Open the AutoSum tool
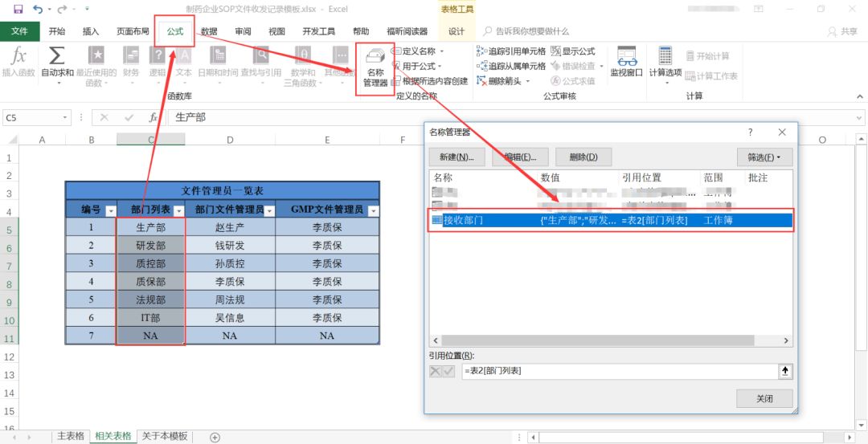Screen dimensions: 868x444 pos(57,58)
